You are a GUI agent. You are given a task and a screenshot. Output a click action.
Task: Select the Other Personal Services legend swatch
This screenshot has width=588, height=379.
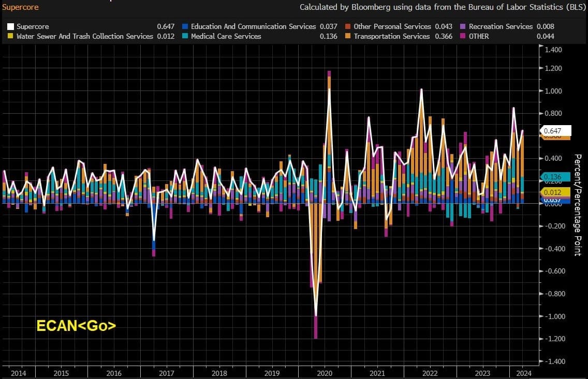pyautogui.click(x=347, y=26)
